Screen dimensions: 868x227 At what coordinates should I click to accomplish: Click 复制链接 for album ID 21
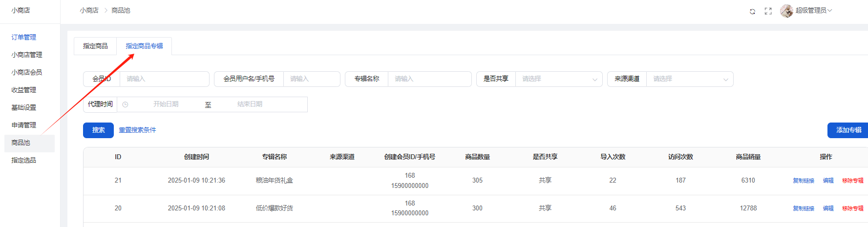pyautogui.click(x=803, y=181)
